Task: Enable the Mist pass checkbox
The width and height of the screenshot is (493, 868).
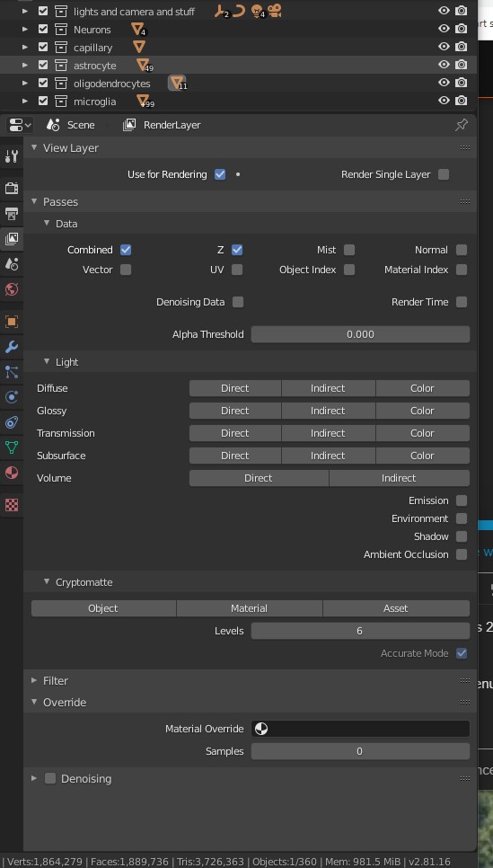Action: tap(349, 250)
